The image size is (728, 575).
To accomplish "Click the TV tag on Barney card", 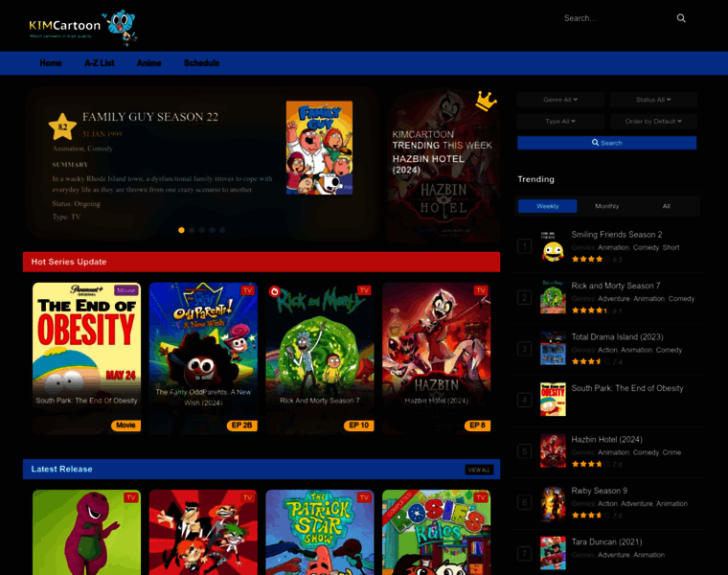I will (131, 497).
